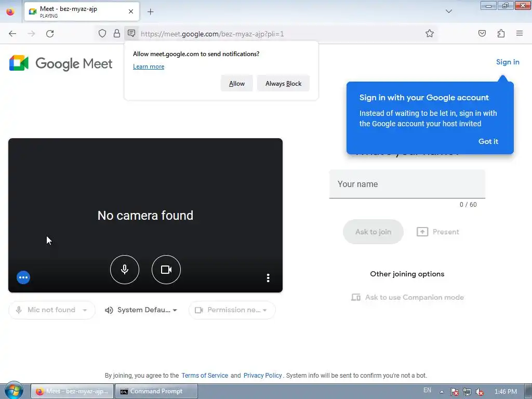The width and height of the screenshot is (532, 399).
Task: Go back with the browser back arrow
Action: (12, 34)
